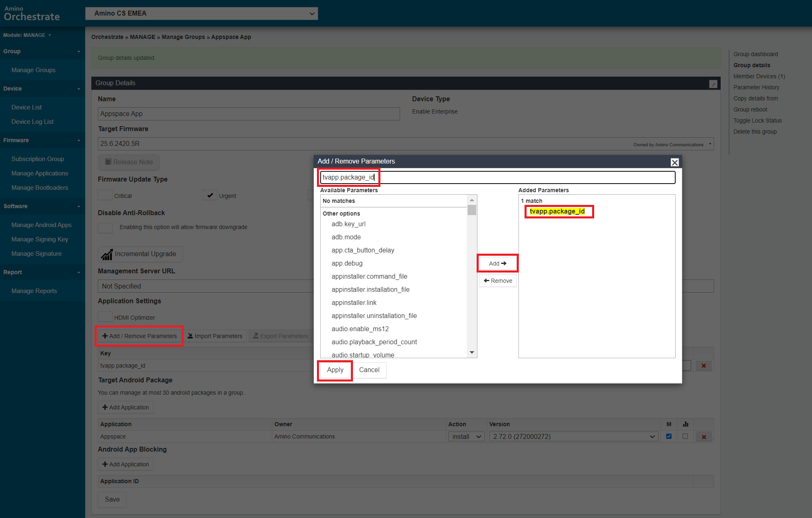Image resolution: width=812 pixels, height=518 pixels.
Task: Click the Remove arrow button
Action: tap(498, 281)
